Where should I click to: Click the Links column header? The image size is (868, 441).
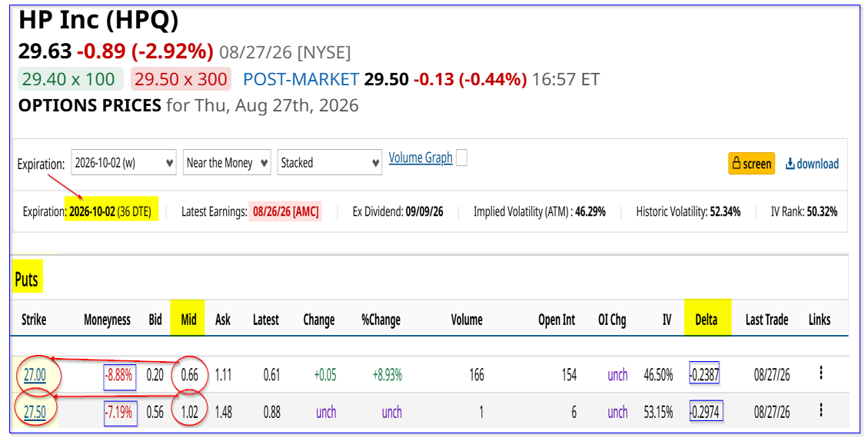coord(820,320)
